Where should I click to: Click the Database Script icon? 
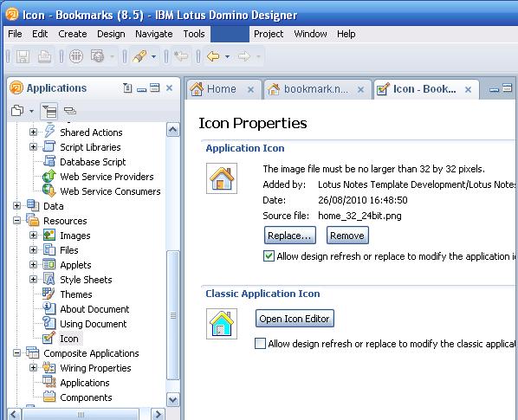[49, 161]
